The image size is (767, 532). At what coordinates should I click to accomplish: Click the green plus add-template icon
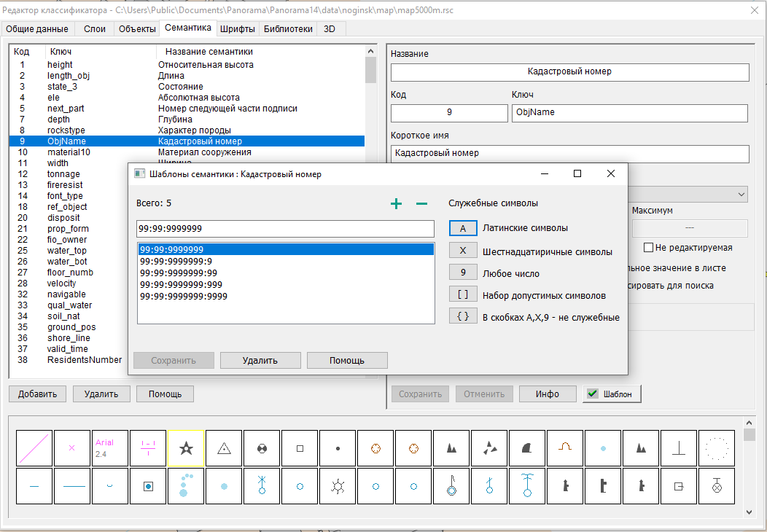click(x=396, y=204)
